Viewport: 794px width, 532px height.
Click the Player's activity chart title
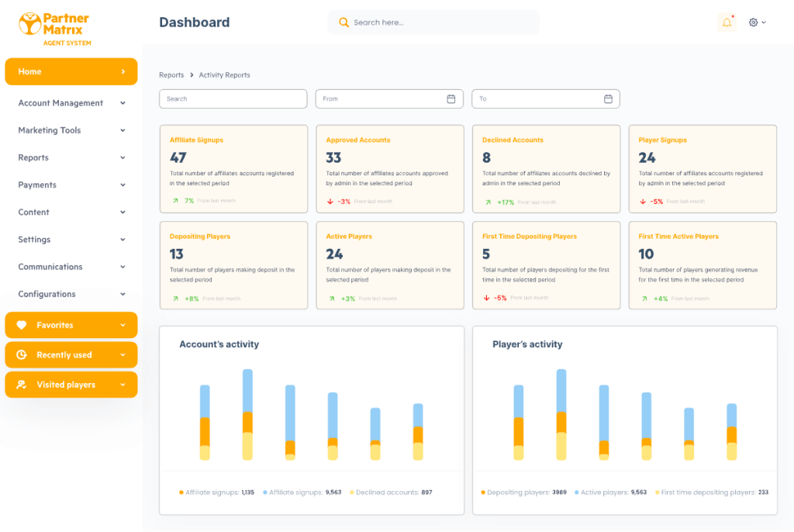(527, 344)
